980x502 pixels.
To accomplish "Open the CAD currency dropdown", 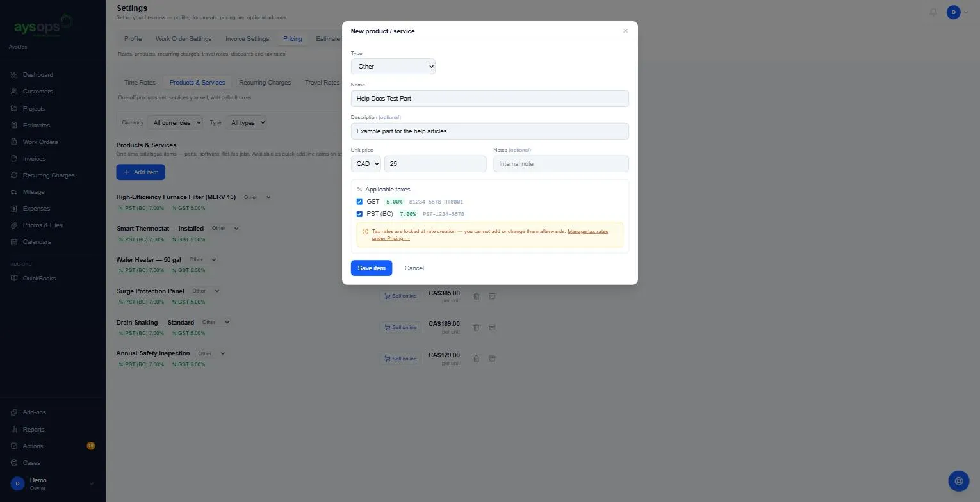I will [x=366, y=164].
